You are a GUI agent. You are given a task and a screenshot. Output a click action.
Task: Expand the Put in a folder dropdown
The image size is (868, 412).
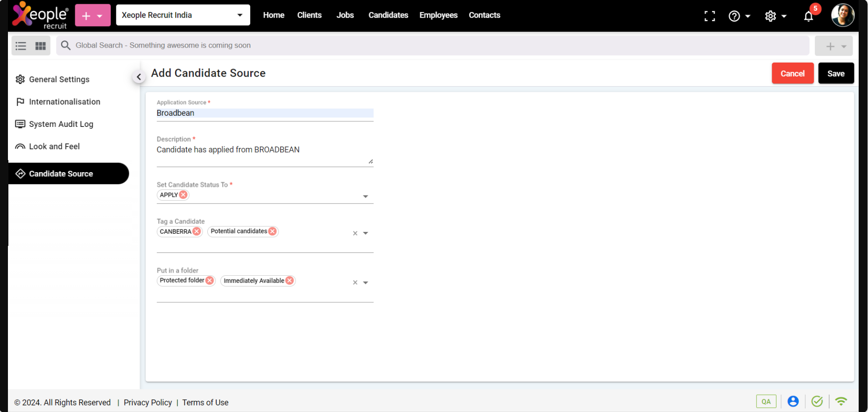pos(365,283)
